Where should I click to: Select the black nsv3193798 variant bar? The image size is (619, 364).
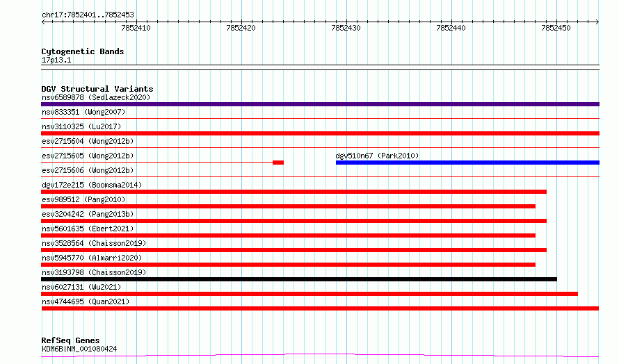click(299, 279)
